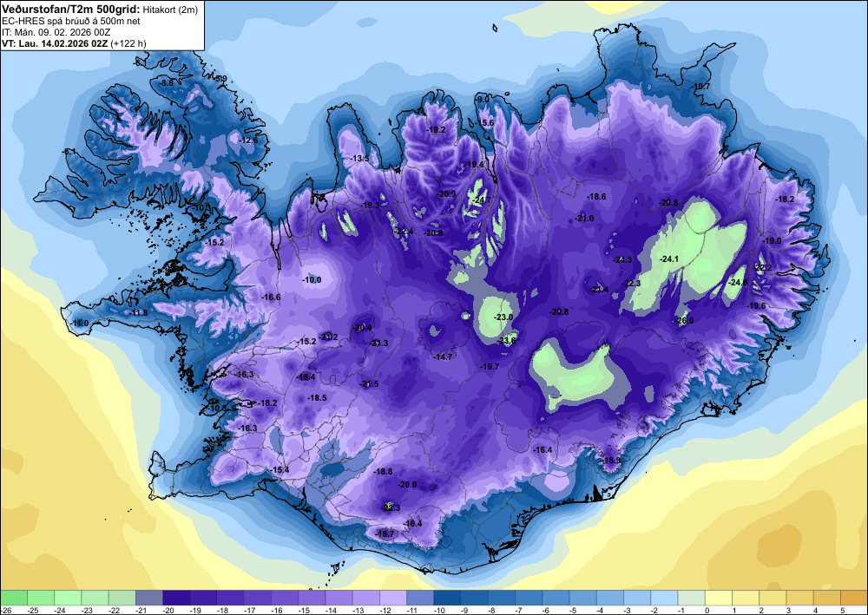
Task: Click the -21.0 temperature value
Action: (584, 218)
